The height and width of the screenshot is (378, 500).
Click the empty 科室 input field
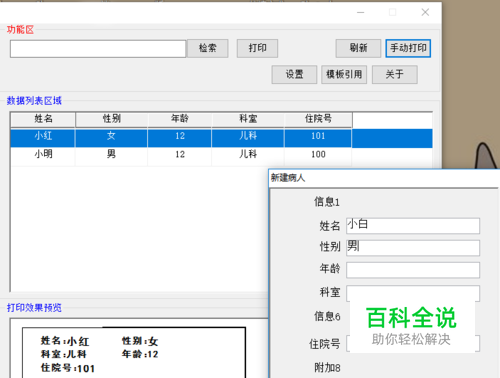[x=413, y=293]
